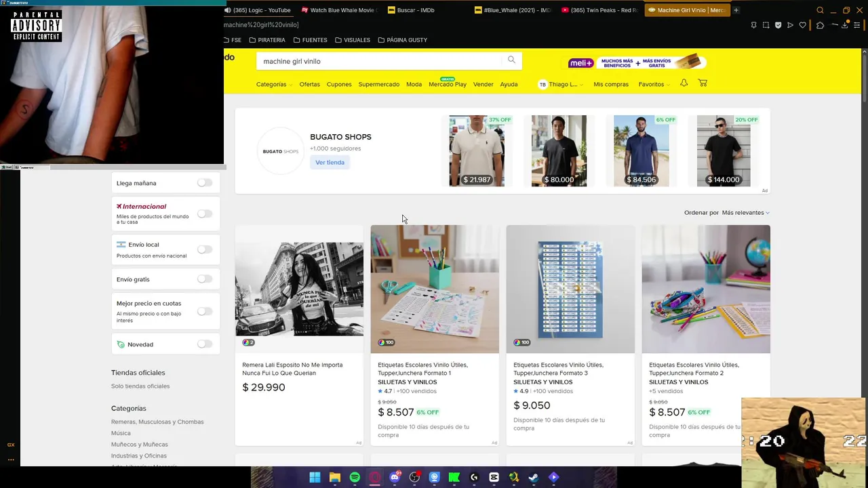Toggle the Llega mañana filter

pyautogui.click(x=204, y=183)
